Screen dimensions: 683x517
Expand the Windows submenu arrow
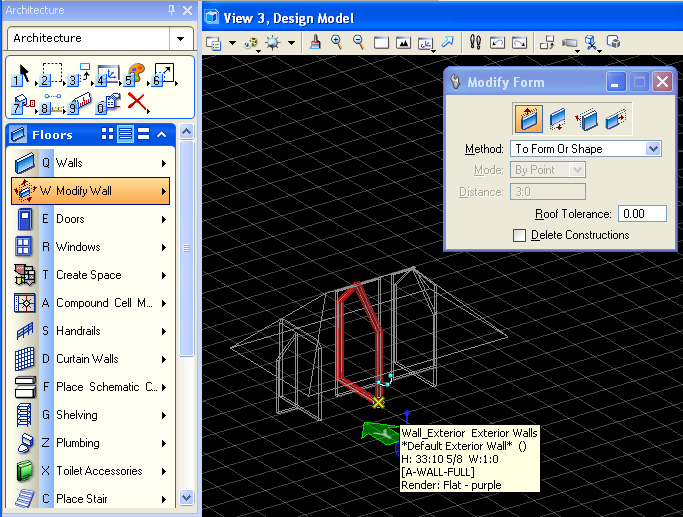click(164, 247)
